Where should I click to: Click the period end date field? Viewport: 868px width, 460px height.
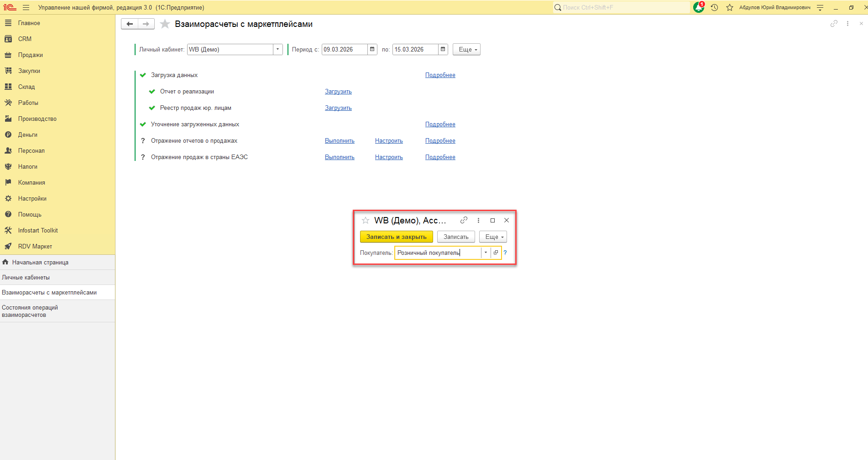coord(415,49)
